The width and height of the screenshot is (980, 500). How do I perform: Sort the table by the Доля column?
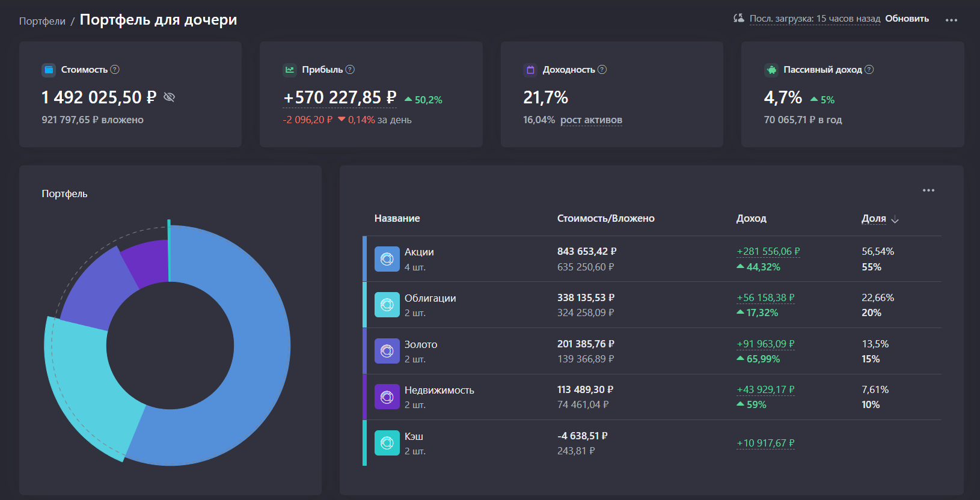click(874, 218)
